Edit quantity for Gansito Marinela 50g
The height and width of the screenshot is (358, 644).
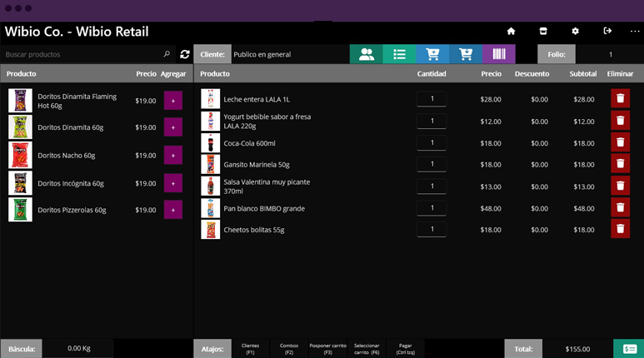click(432, 164)
